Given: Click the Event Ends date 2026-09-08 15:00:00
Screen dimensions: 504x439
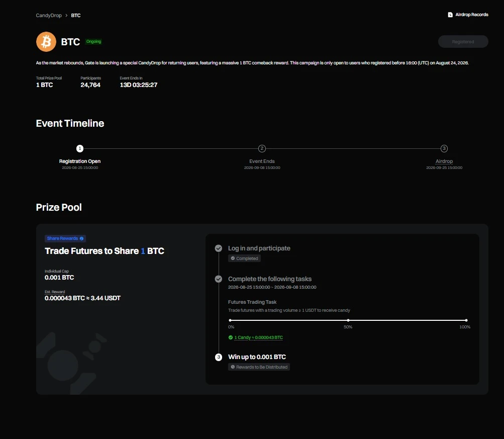Looking at the screenshot, I should coord(262,167).
